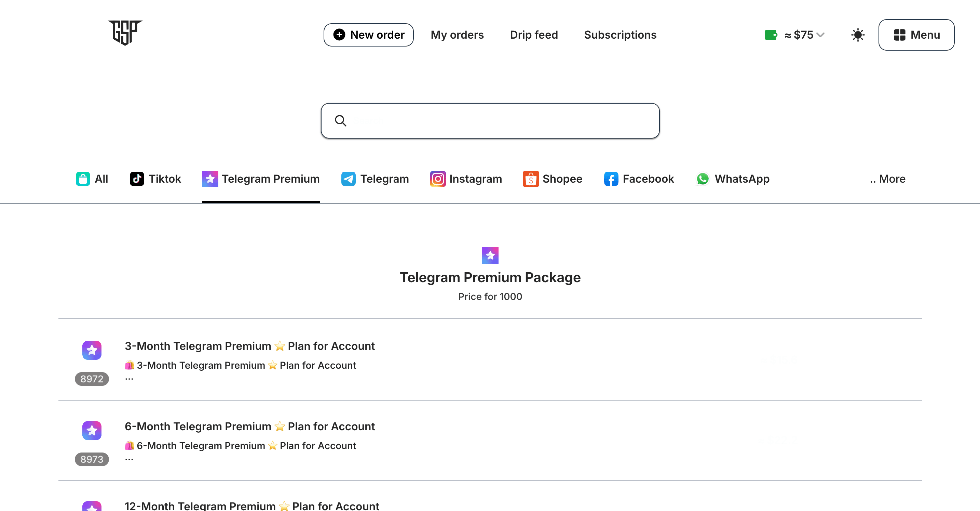Click the green wallet balance icon

click(x=771, y=35)
